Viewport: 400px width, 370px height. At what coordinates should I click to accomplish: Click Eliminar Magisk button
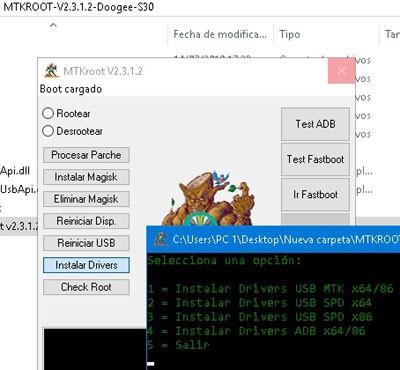click(x=86, y=199)
